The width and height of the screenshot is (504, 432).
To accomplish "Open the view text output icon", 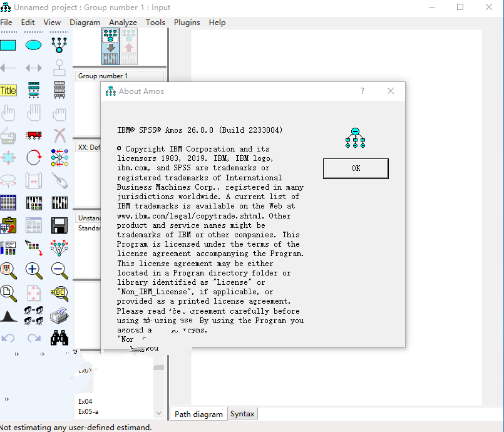I will click(33, 225).
